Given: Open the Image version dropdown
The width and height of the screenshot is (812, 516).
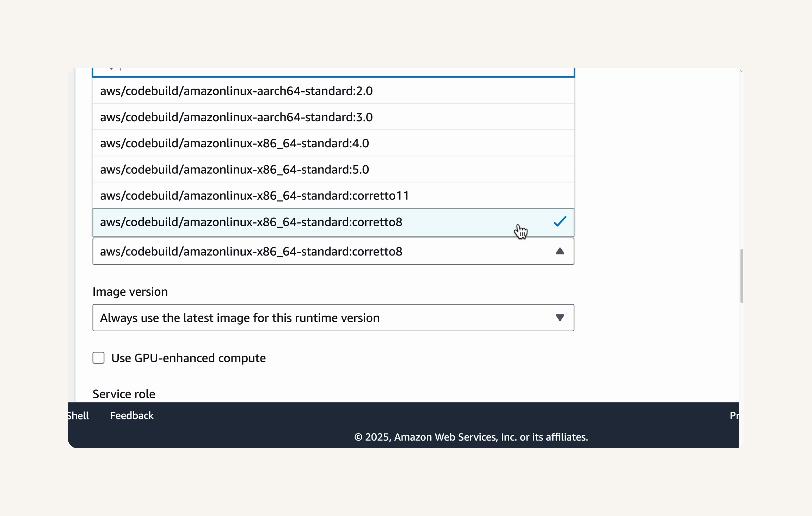Looking at the screenshot, I should pyautogui.click(x=333, y=318).
